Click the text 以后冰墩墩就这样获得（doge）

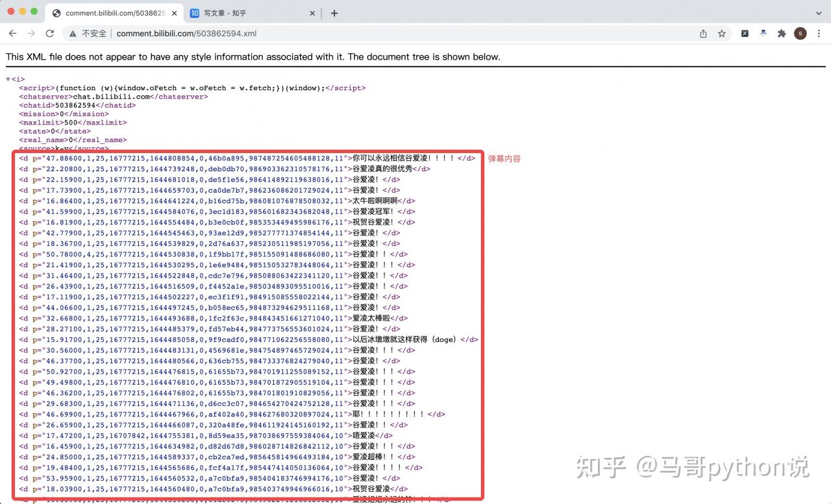(x=406, y=339)
